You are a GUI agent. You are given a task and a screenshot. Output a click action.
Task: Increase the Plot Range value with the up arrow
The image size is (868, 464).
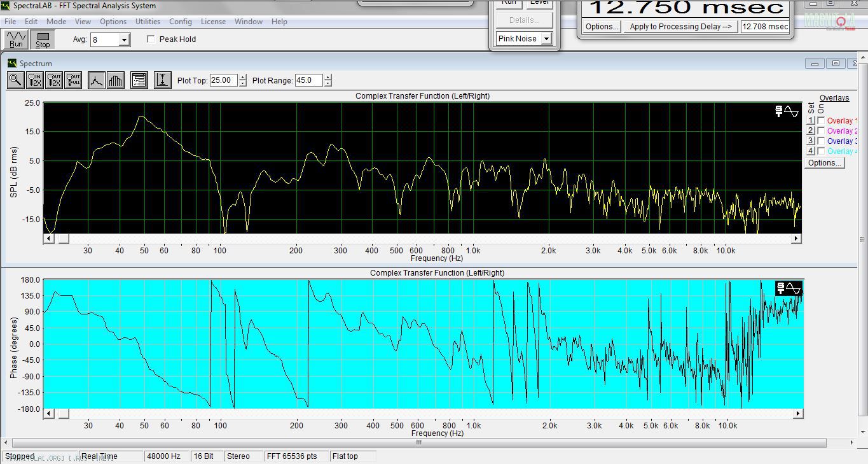[x=327, y=78]
